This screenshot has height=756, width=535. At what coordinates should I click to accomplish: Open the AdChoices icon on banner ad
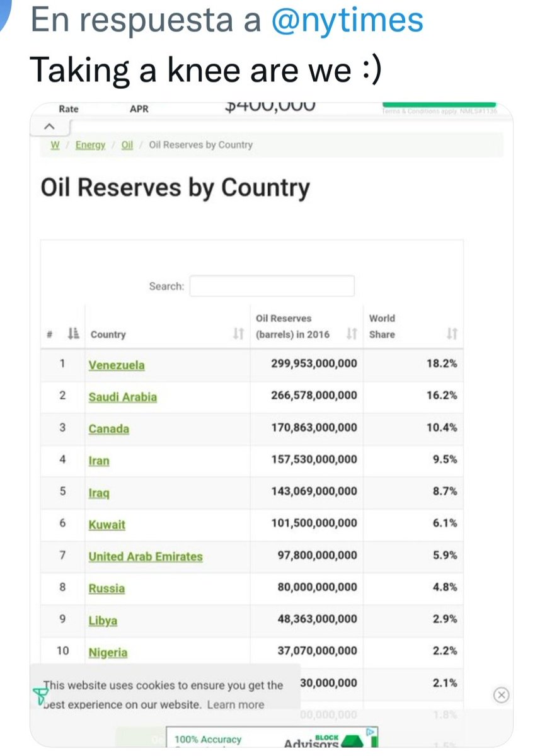(372, 733)
